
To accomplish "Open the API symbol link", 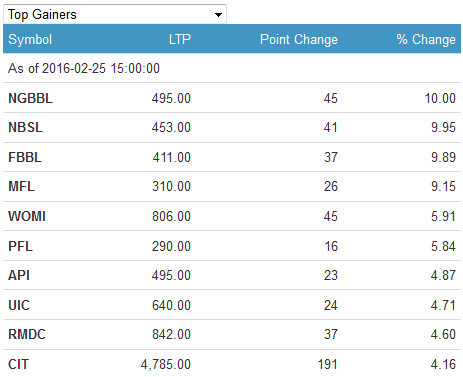I will 19,275.
